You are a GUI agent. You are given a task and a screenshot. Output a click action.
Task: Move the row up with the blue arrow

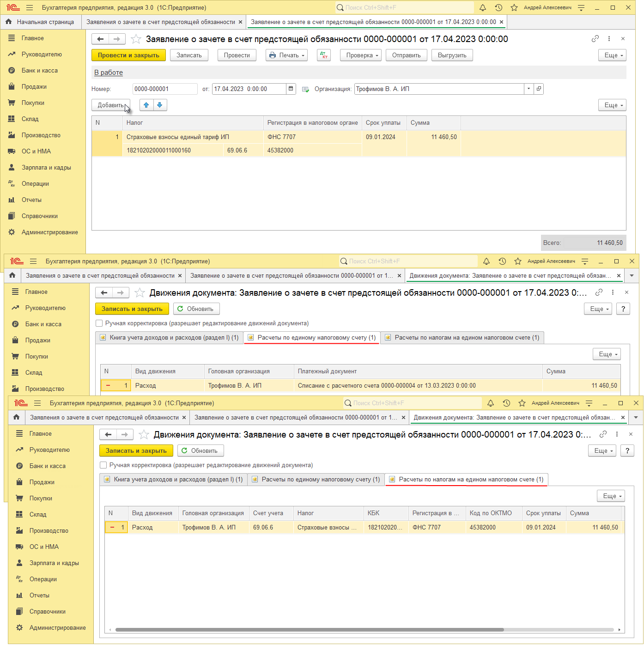(146, 105)
